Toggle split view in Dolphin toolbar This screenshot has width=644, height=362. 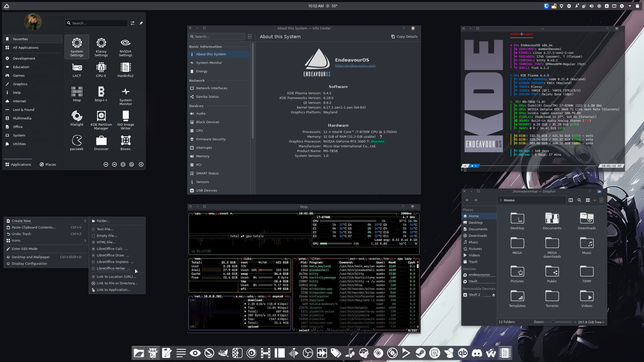571,200
